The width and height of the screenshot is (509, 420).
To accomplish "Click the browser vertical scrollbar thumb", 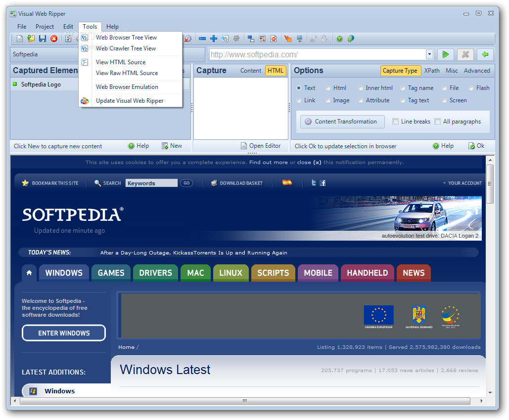I will [490, 184].
